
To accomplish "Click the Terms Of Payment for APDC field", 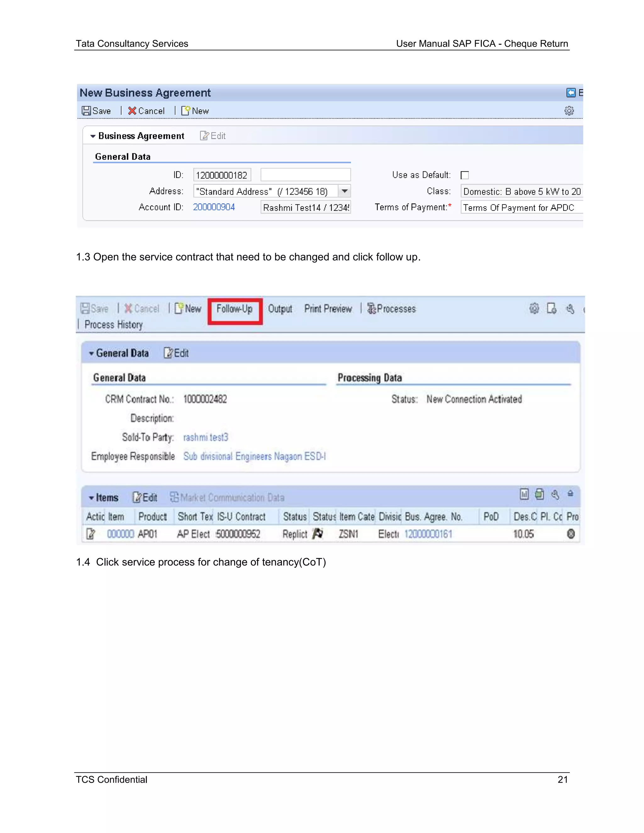I will 522,207.
